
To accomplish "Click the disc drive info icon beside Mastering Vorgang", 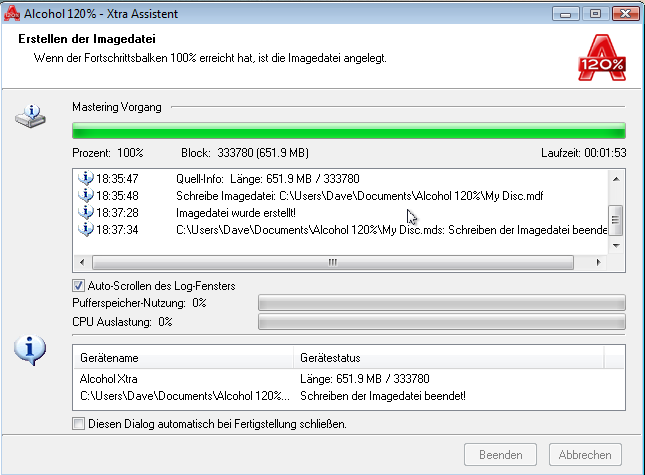I will [31, 116].
